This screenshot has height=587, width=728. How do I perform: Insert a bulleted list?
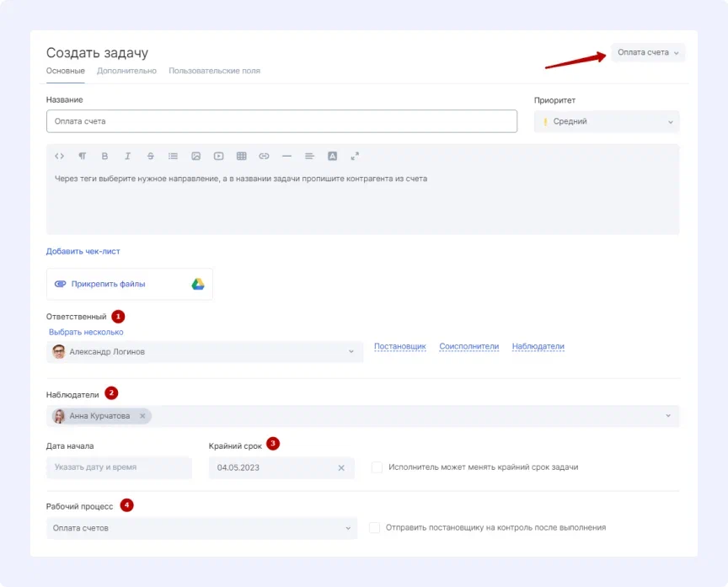point(173,156)
